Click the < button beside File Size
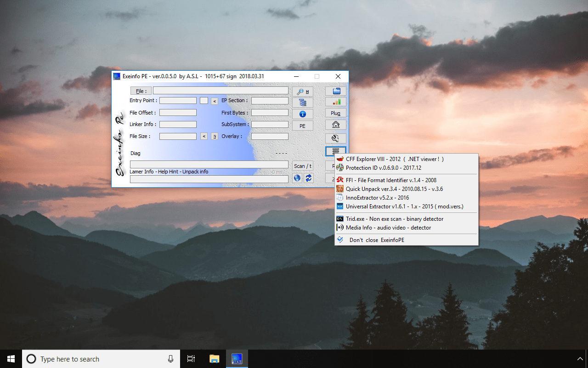Viewport: 588px width, 368px height. (x=204, y=136)
